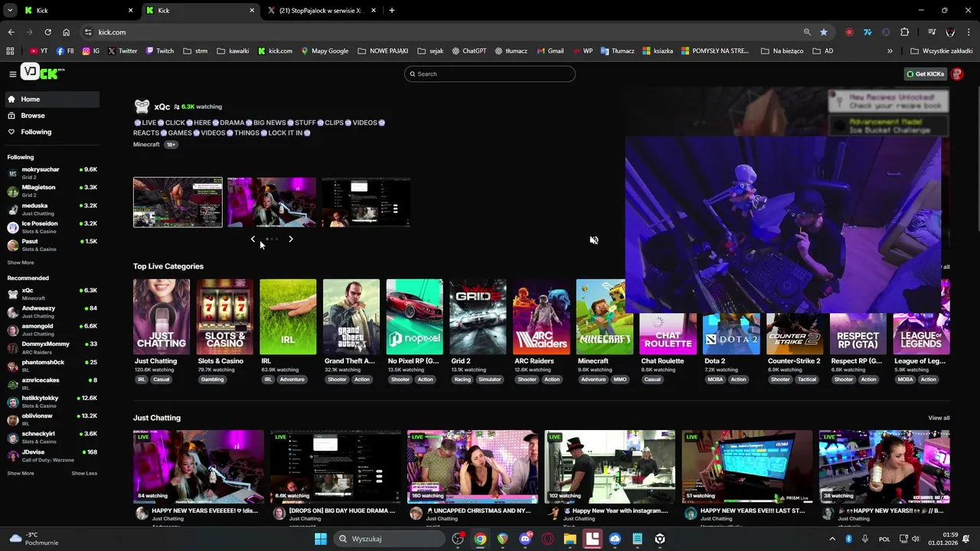
Task: Open the Na bieżąco bookmark folder
Action: [x=782, y=51]
